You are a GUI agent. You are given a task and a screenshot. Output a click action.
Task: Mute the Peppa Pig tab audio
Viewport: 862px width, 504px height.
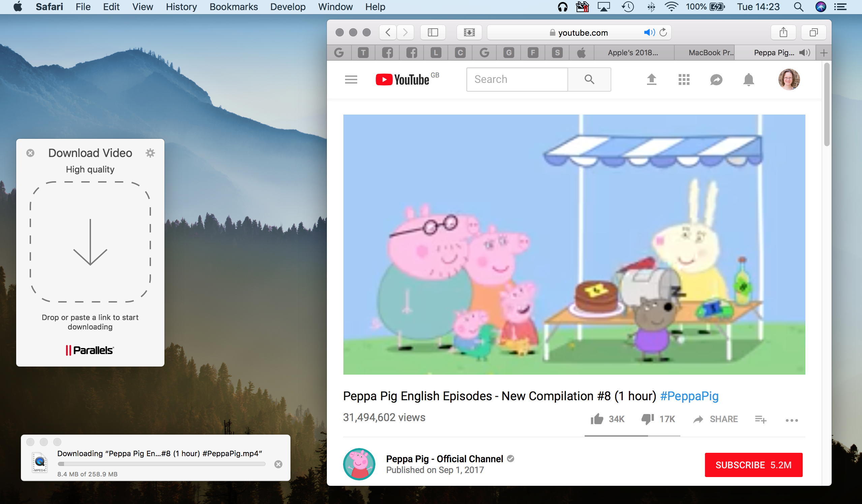pos(804,53)
